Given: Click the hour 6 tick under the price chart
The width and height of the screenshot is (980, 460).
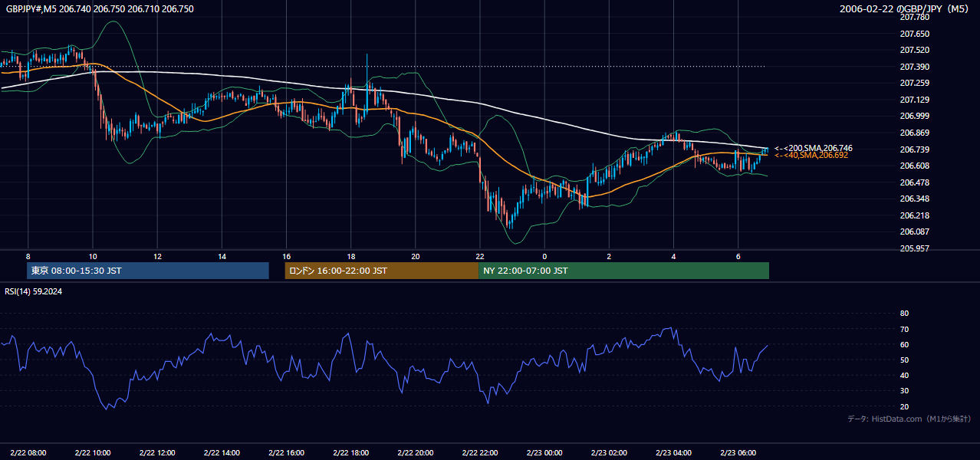Looking at the screenshot, I should [x=738, y=256].
